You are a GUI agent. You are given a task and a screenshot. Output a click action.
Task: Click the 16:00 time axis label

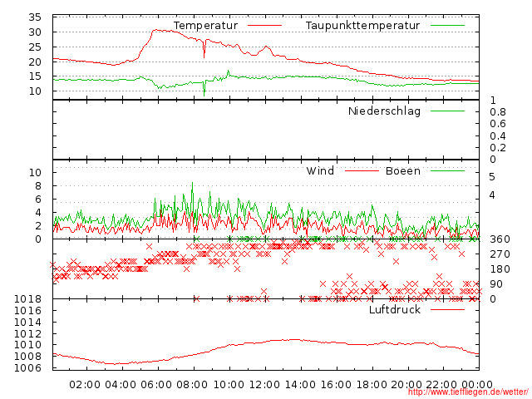pyautogui.click(x=336, y=385)
